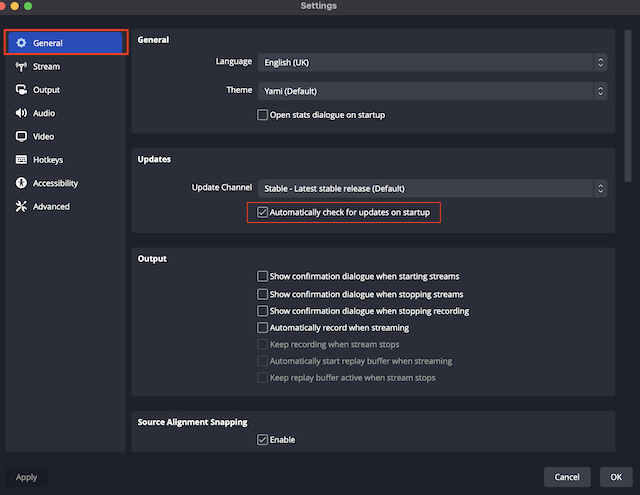Viewport: 640px width, 495px height.
Task: Open the Language dropdown
Action: click(x=432, y=62)
